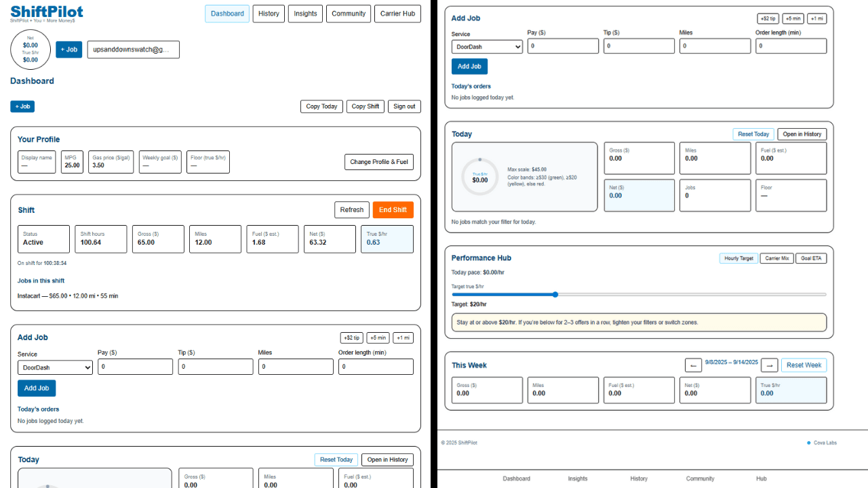Select Hub in the bottom footer navigation
This screenshot has height=488, width=868.
point(762,479)
